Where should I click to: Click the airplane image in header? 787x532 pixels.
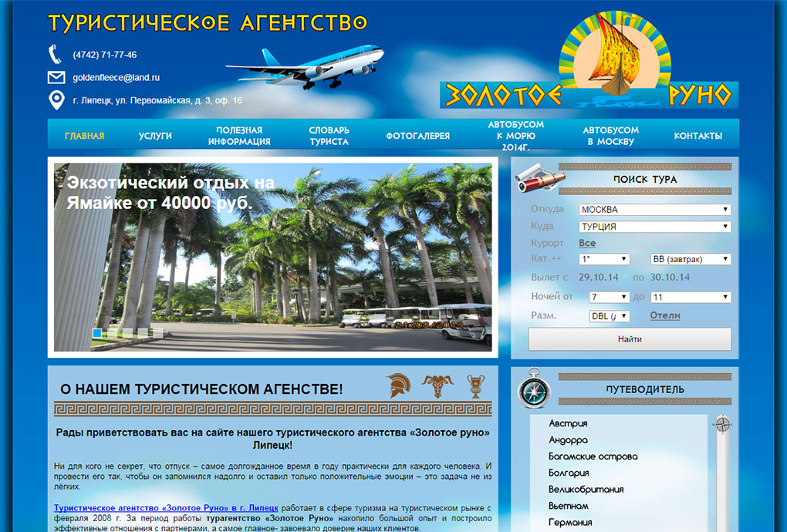[305, 66]
